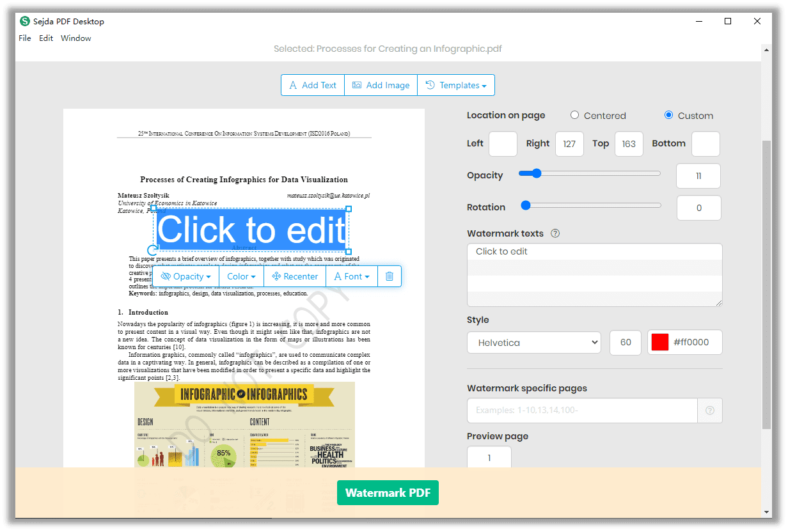Click the 'Selected: Processes for Creating an Infographic.pdf' text
This screenshot has width=788, height=532.
tap(388, 49)
